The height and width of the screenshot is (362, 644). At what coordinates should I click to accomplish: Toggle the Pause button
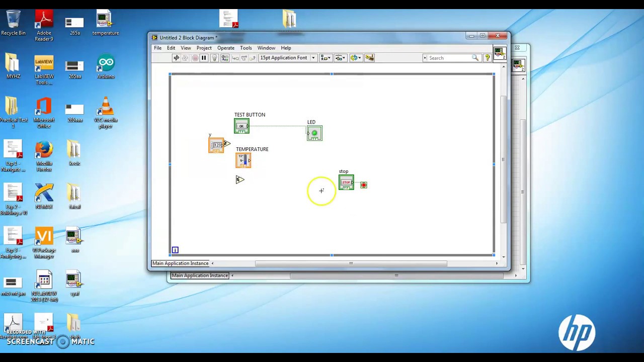(x=204, y=58)
